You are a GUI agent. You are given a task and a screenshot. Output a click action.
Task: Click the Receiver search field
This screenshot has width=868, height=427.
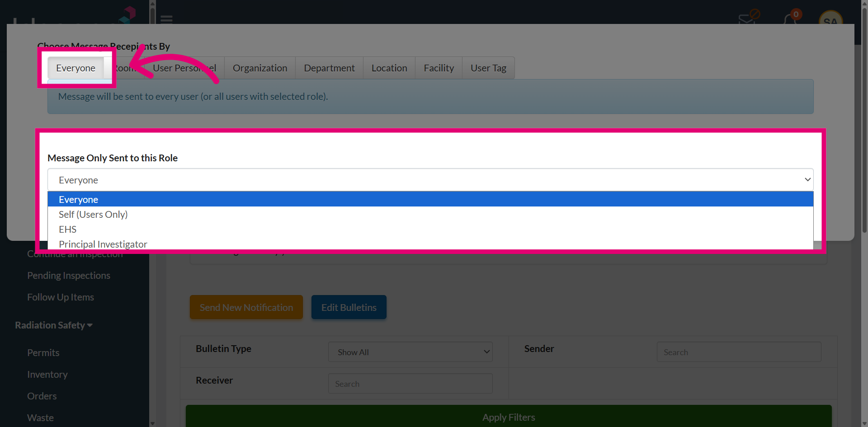(410, 384)
